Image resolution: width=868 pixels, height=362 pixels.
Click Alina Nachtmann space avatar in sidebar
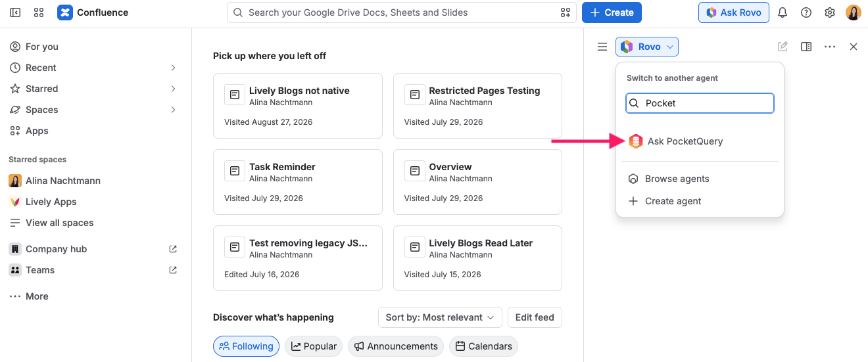(x=15, y=181)
